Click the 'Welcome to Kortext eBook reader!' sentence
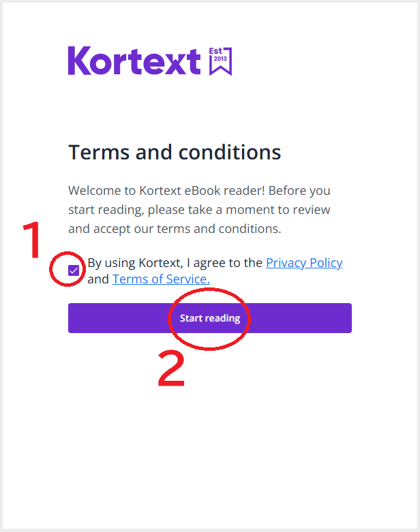The image size is (420, 532). point(166,191)
